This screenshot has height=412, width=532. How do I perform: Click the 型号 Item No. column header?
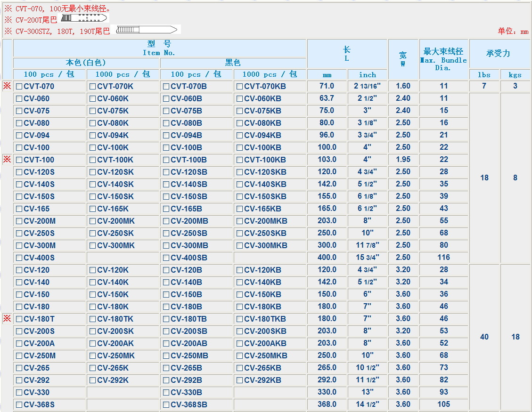tap(159, 48)
